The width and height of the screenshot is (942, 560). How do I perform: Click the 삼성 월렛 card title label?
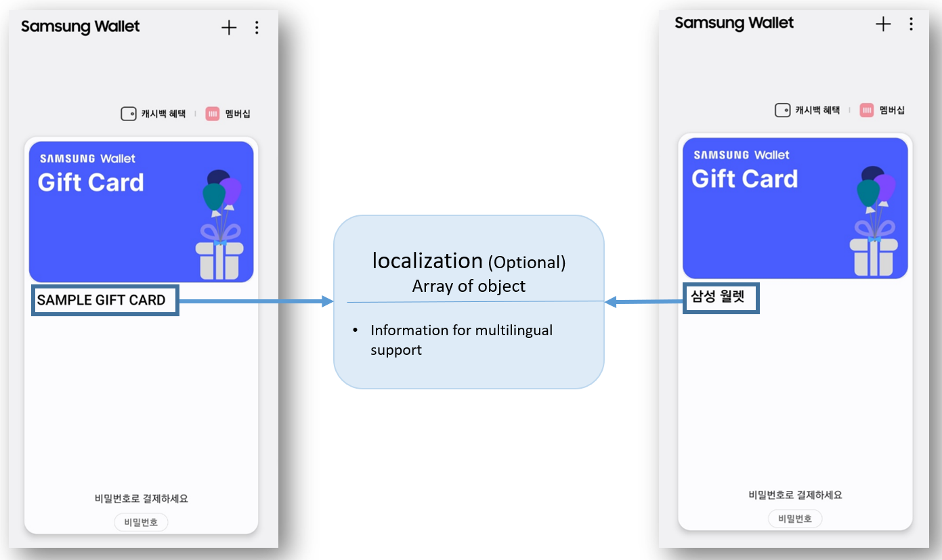(x=721, y=298)
